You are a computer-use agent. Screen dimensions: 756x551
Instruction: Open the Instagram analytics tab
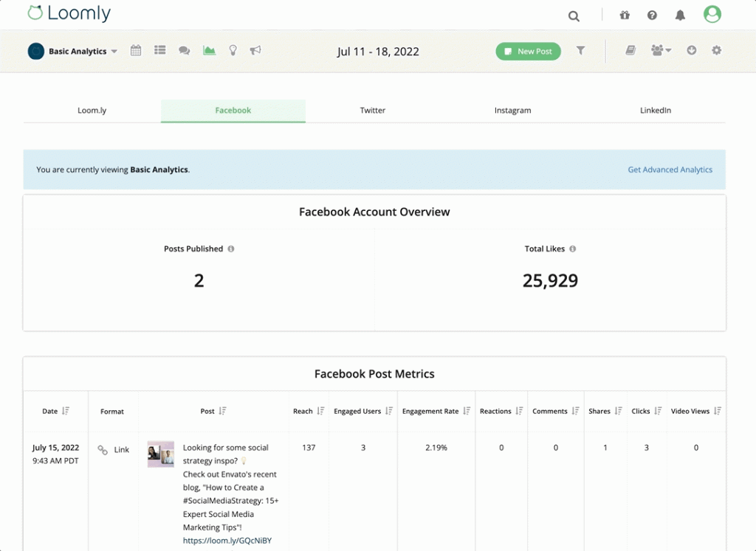point(512,110)
